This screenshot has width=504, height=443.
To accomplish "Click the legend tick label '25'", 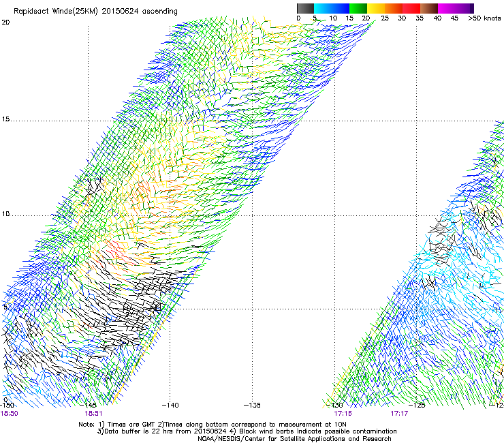I will (385, 18).
